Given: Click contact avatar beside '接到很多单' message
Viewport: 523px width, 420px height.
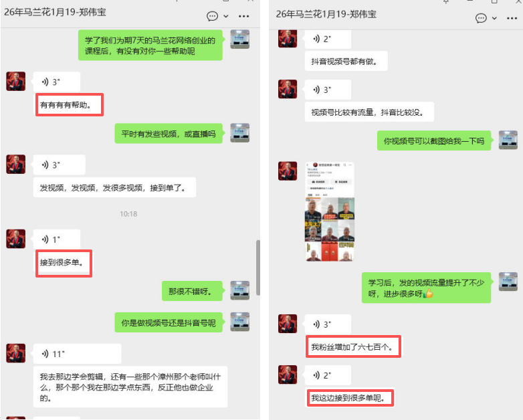Looking at the screenshot, I should (15, 239).
